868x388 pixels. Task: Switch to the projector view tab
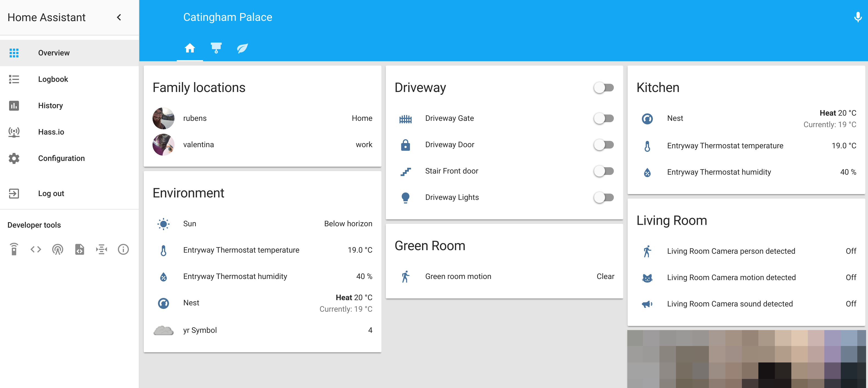click(216, 48)
